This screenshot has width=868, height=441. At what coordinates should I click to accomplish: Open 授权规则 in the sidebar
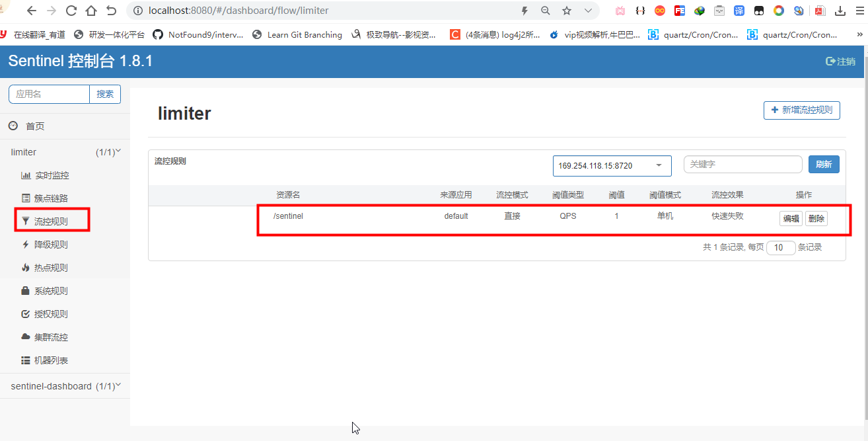point(52,314)
